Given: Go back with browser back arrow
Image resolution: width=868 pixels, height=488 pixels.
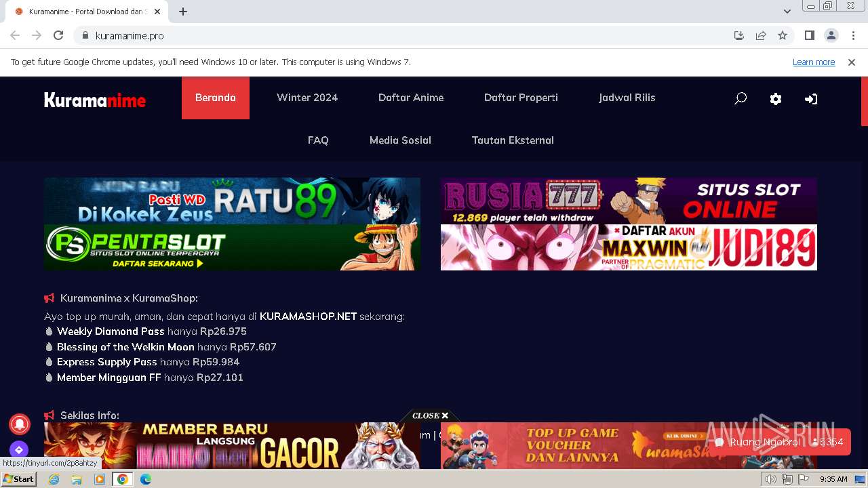Looking at the screenshot, I should tap(15, 35).
